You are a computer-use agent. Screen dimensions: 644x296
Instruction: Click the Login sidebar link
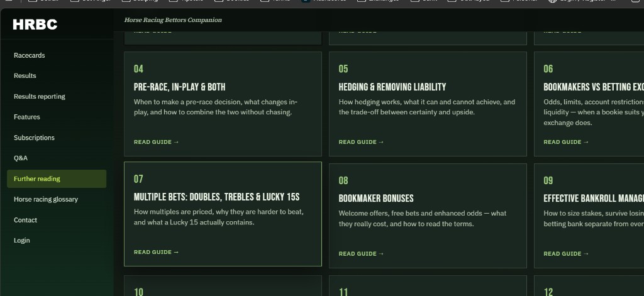click(x=22, y=241)
